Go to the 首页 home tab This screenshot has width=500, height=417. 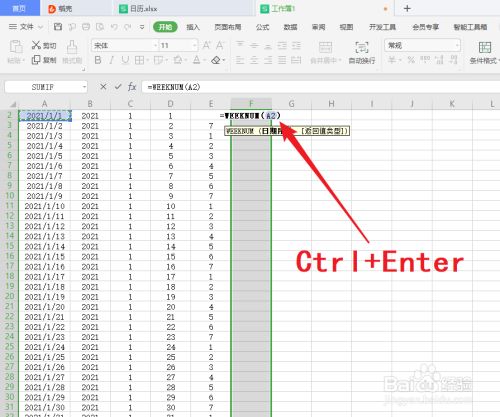coord(19,8)
